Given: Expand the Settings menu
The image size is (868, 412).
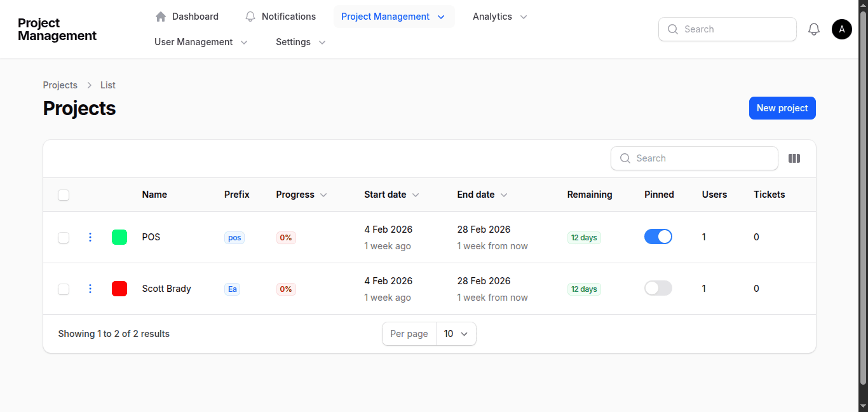Looking at the screenshot, I should (x=300, y=41).
